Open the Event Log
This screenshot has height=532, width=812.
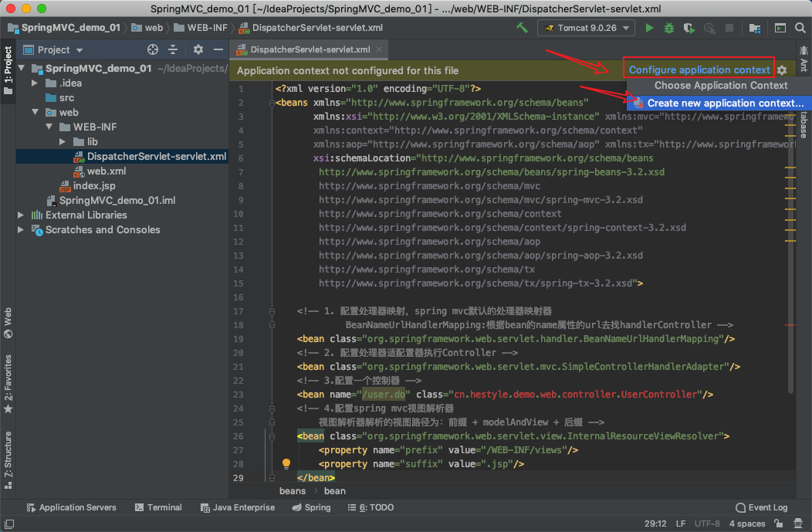pos(762,507)
